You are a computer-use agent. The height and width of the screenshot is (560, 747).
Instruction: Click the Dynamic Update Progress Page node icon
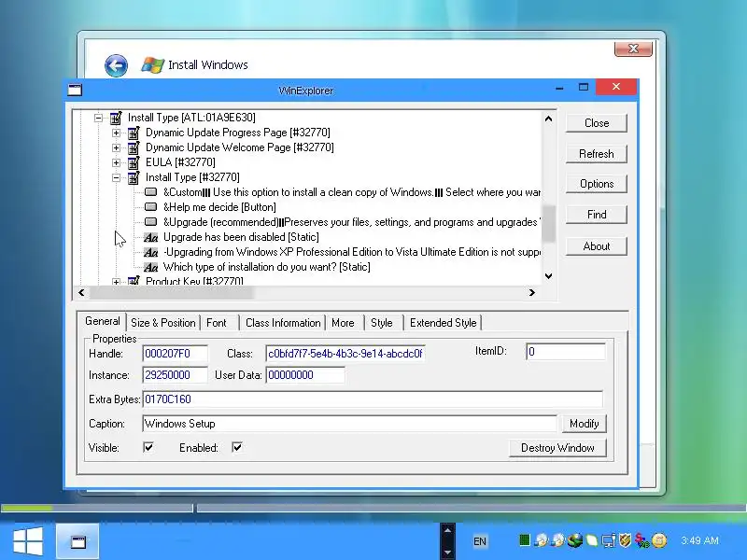click(x=134, y=133)
